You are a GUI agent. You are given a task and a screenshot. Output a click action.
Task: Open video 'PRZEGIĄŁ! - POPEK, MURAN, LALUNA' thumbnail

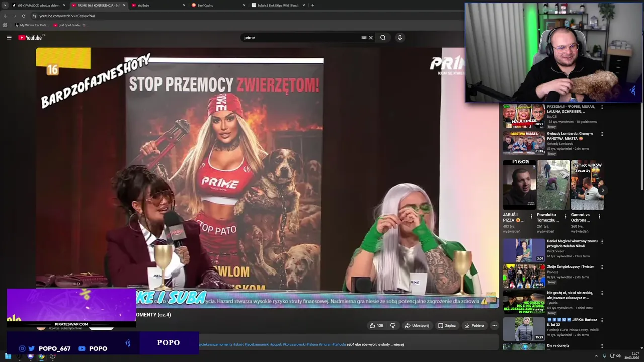coord(524,116)
